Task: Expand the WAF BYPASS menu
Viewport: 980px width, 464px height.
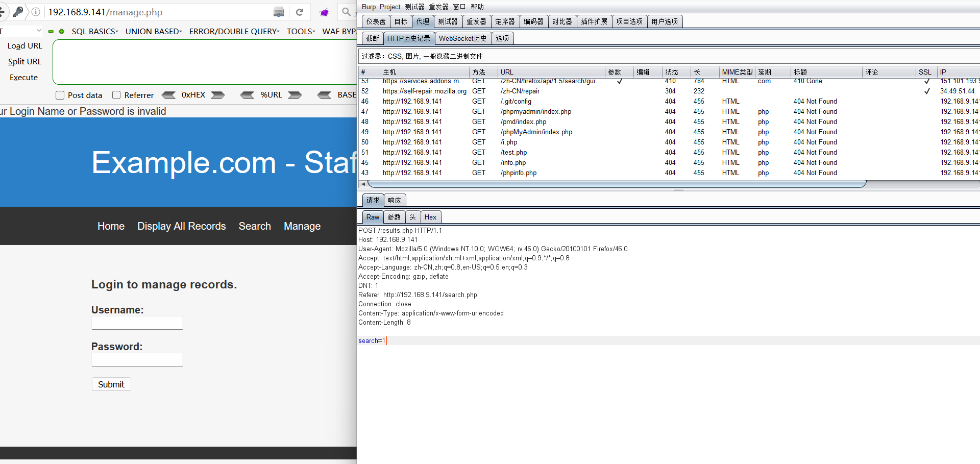Action: [x=339, y=32]
